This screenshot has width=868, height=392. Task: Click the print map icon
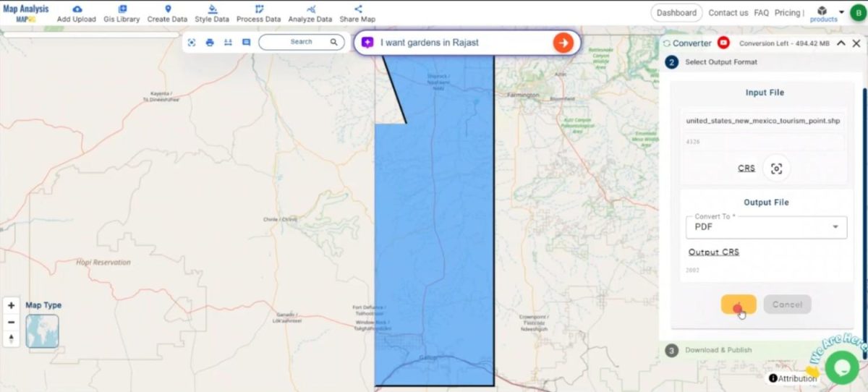[x=210, y=43]
